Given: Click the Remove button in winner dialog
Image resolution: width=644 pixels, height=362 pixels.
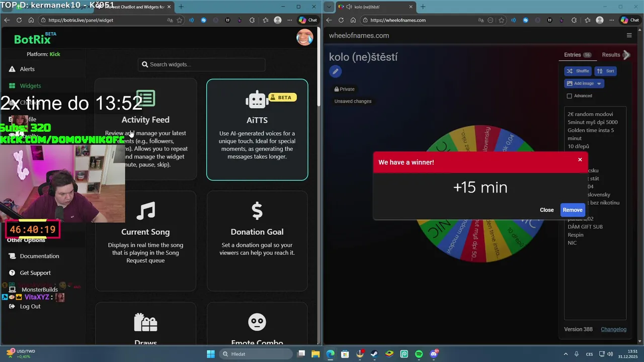Looking at the screenshot, I should point(573,210).
